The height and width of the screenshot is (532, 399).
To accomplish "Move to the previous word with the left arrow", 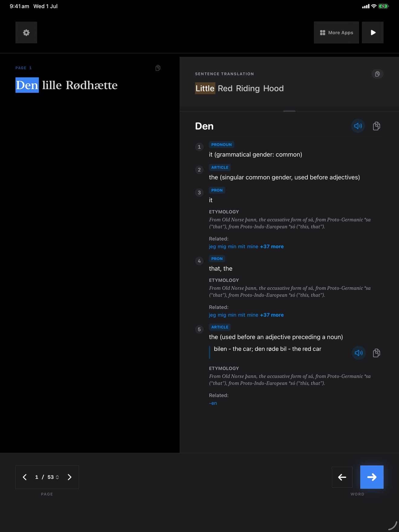I will coord(342,477).
